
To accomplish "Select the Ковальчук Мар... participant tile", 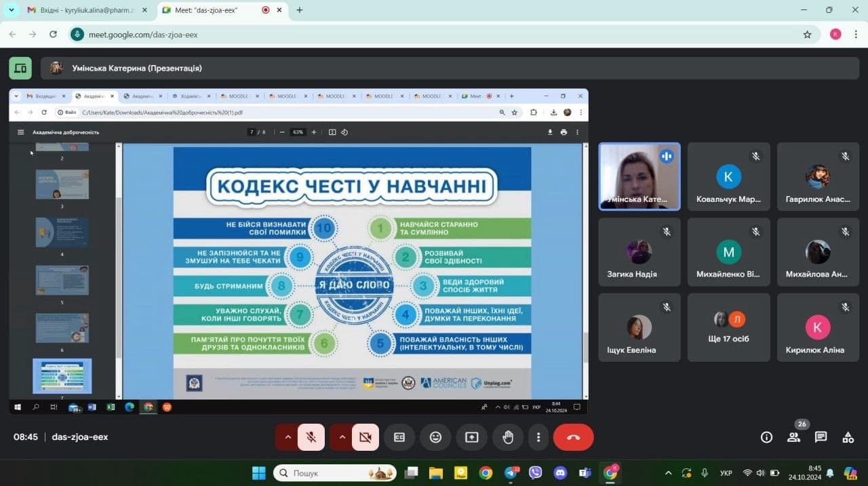I will pyautogui.click(x=729, y=176).
